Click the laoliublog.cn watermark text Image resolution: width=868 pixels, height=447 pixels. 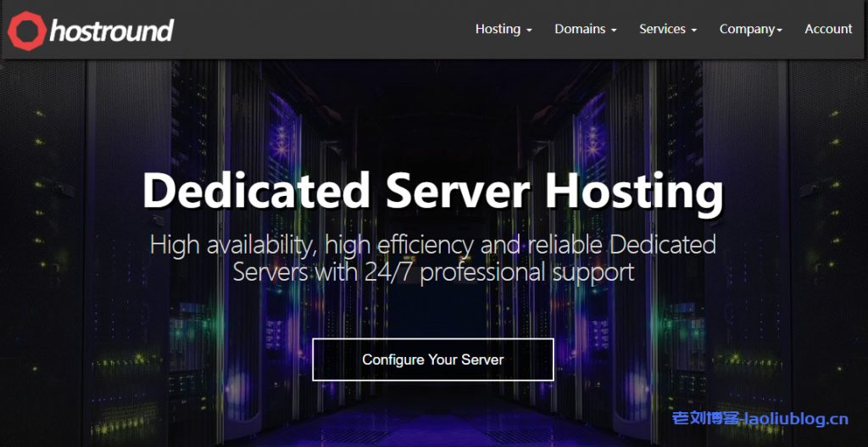click(x=797, y=419)
